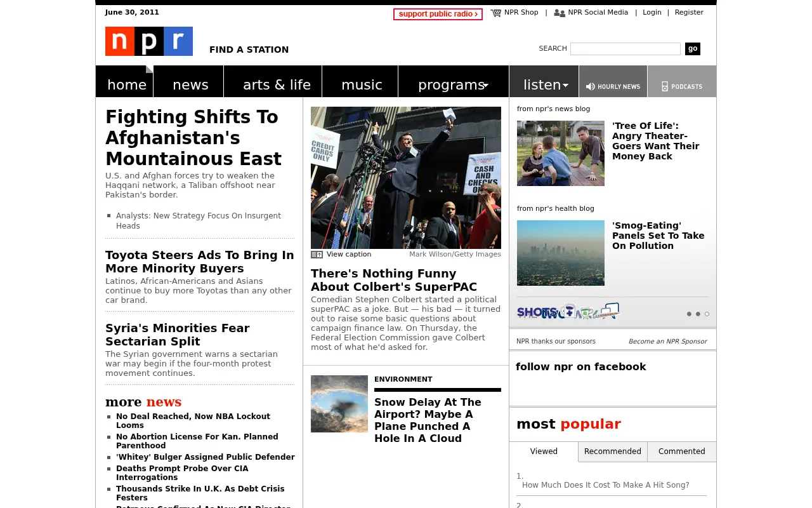This screenshot has height=508, width=812.
Task: Click the NPR Social Media people icon
Action: click(560, 13)
